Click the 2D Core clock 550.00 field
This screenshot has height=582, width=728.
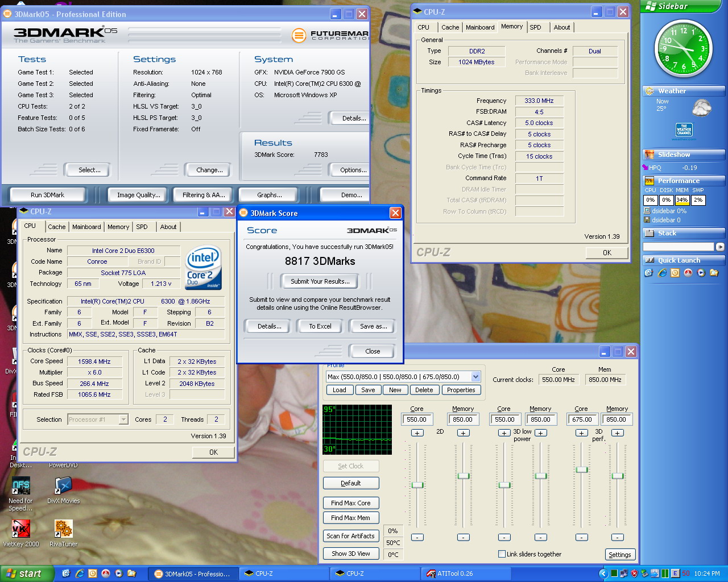416,419
